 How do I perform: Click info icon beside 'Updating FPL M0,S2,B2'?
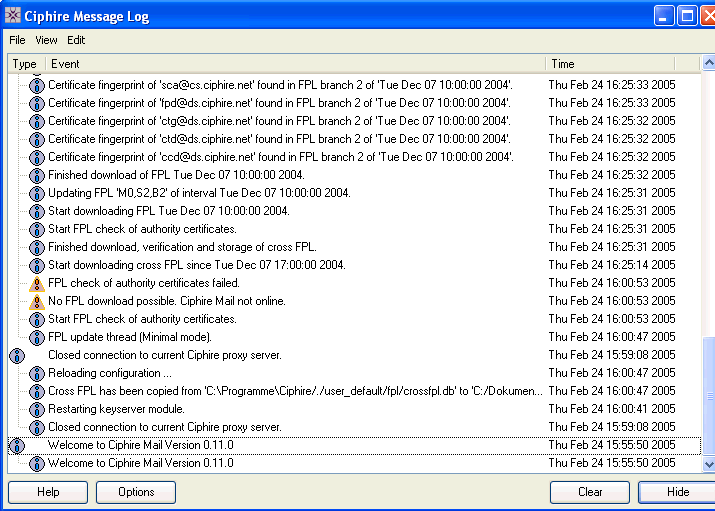(x=36, y=193)
